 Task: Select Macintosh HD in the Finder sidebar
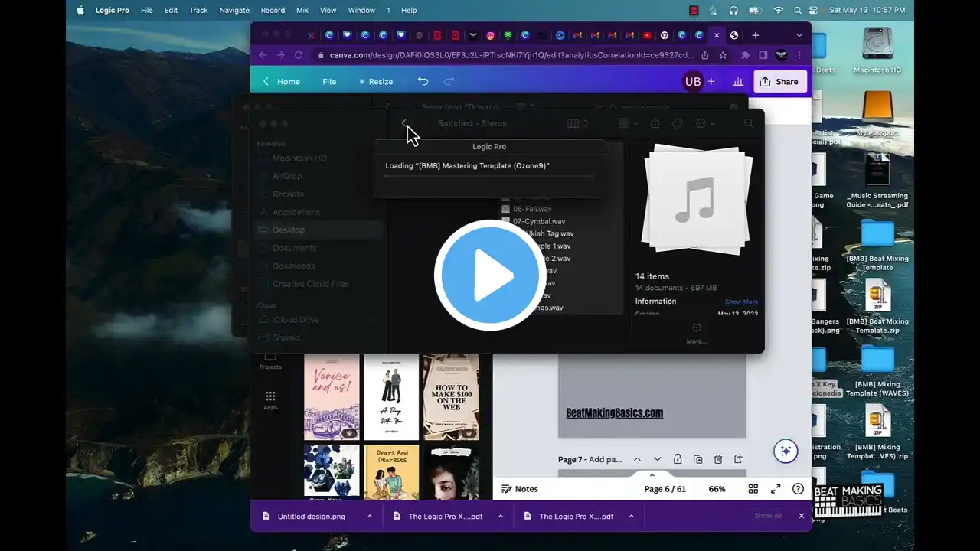[299, 158]
